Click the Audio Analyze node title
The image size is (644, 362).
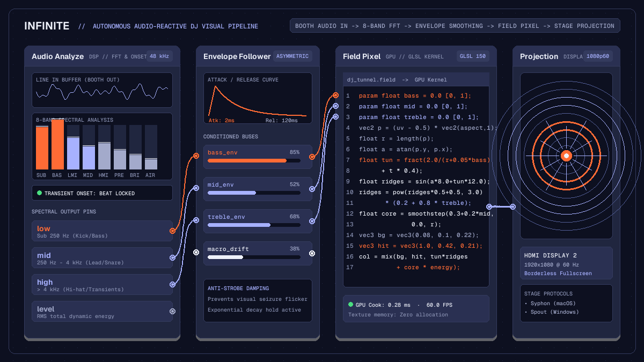point(57,56)
